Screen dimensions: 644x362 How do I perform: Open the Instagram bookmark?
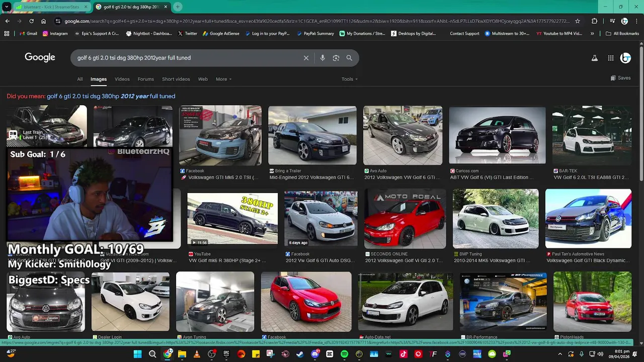pyautogui.click(x=55, y=34)
